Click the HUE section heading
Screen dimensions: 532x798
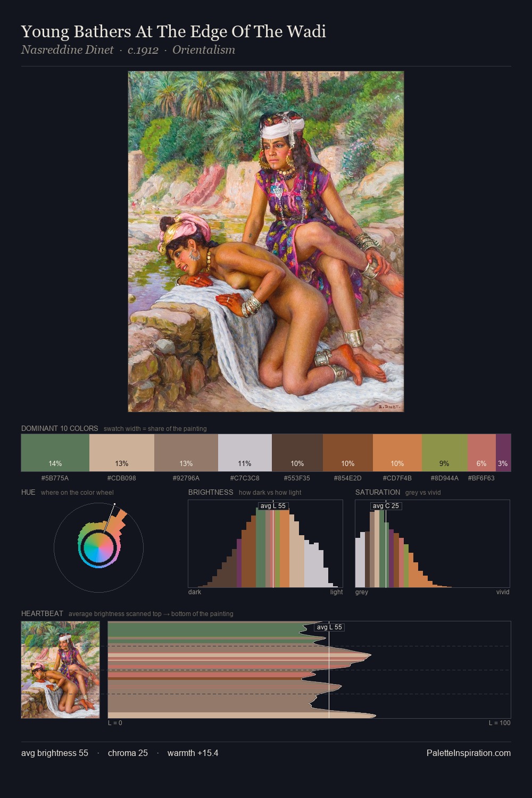(28, 492)
